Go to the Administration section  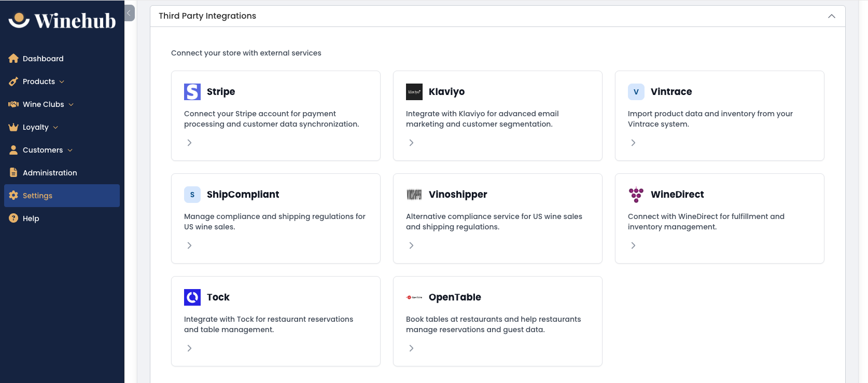(x=50, y=173)
